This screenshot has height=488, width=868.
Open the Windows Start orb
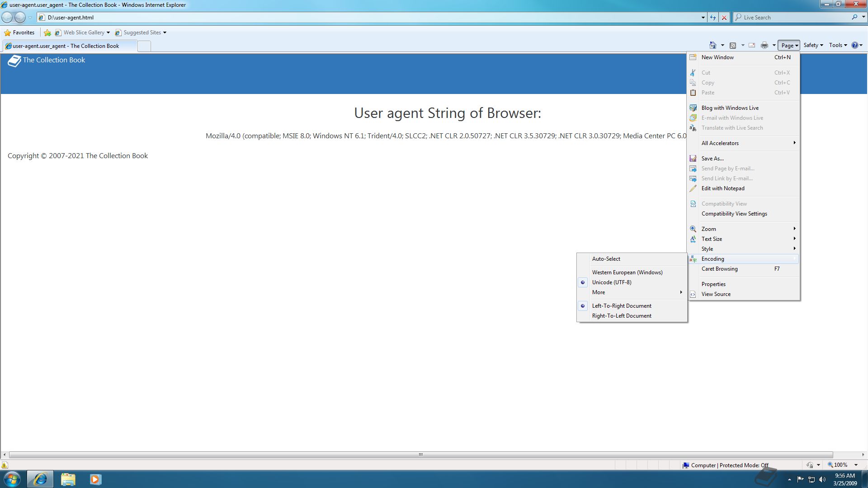(x=12, y=479)
